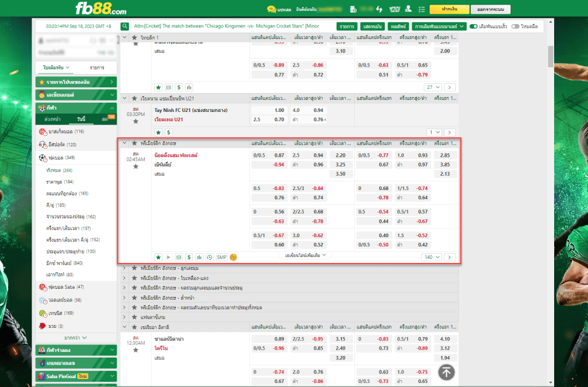This screenshot has height=387, width=588.
Task: Click the favorite star beside the Nottingham Forest match
Action: coord(136,167)
